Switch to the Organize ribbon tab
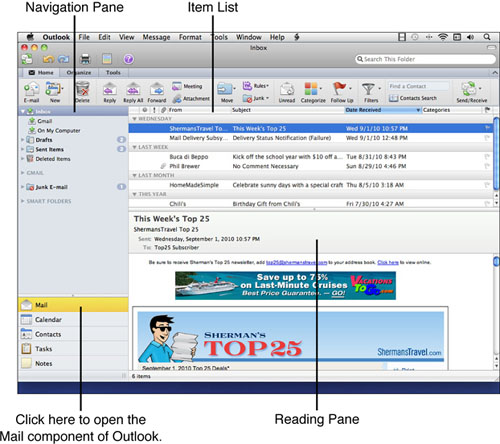500x444 pixels. [79, 72]
